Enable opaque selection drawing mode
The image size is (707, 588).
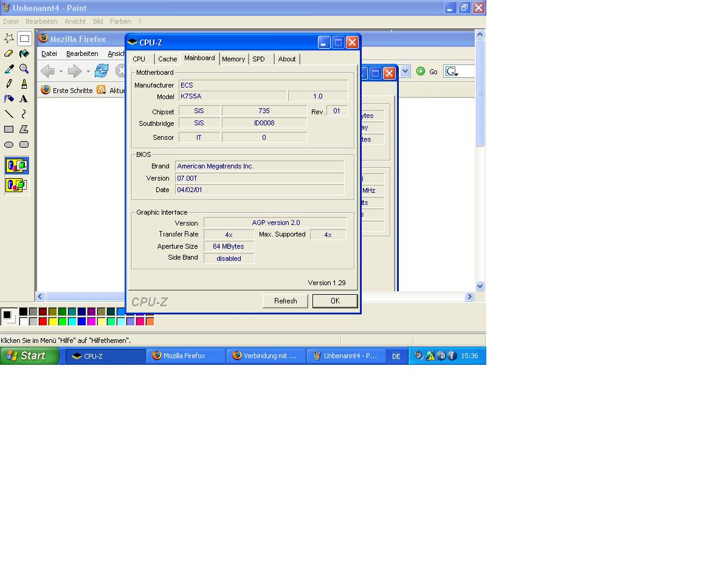click(16, 165)
